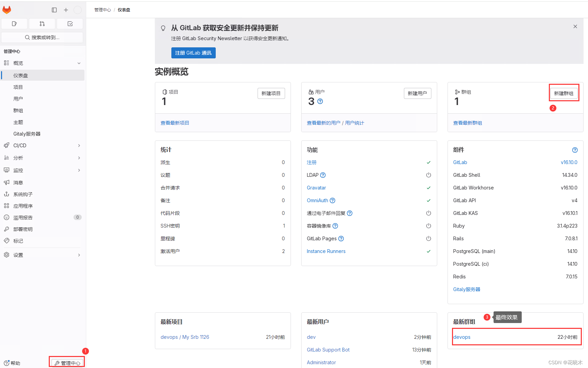
Task: Open 部署密钥 with key icon
Action: pos(43,229)
